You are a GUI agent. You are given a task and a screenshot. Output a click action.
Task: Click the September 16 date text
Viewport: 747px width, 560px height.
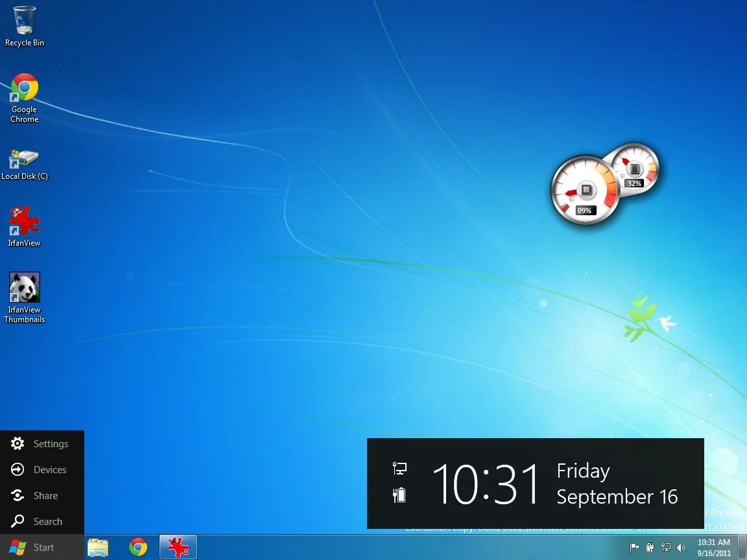(617, 496)
